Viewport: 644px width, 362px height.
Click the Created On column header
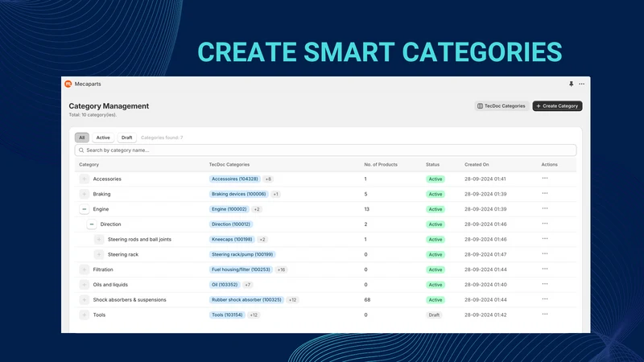point(477,164)
